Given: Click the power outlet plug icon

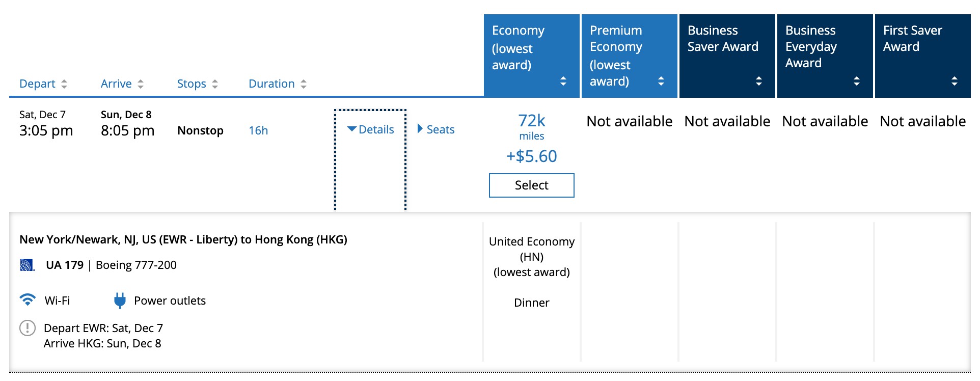Looking at the screenshot, I should point(120,301).
